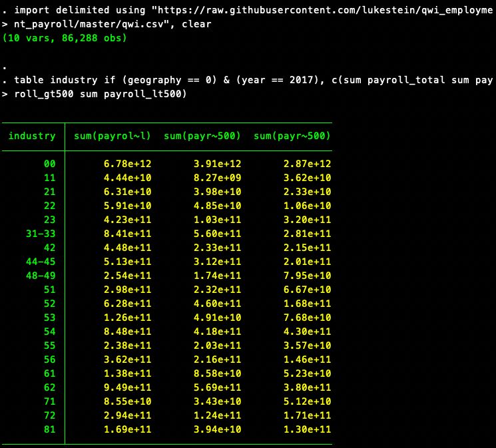Click the sum(payrol~l) column header
This screenshot has width=496, height=448.
click(111, 136)
